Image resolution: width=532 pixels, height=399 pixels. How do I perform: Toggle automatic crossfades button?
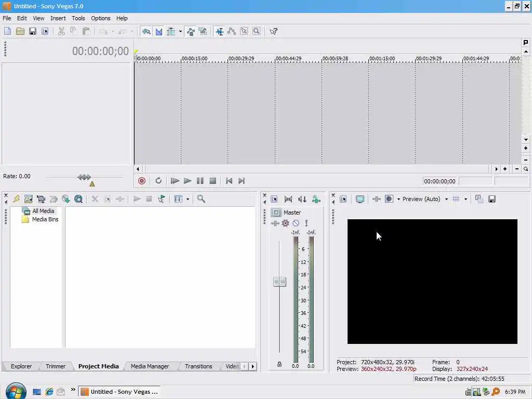[159, 32]
